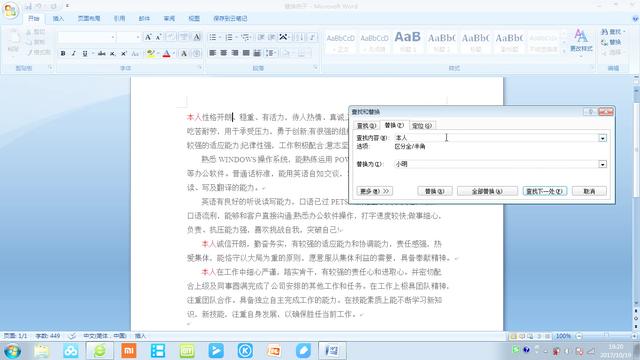Click the Grow Font icon
This screenshot has height=360, width=640.
[148, 37]
